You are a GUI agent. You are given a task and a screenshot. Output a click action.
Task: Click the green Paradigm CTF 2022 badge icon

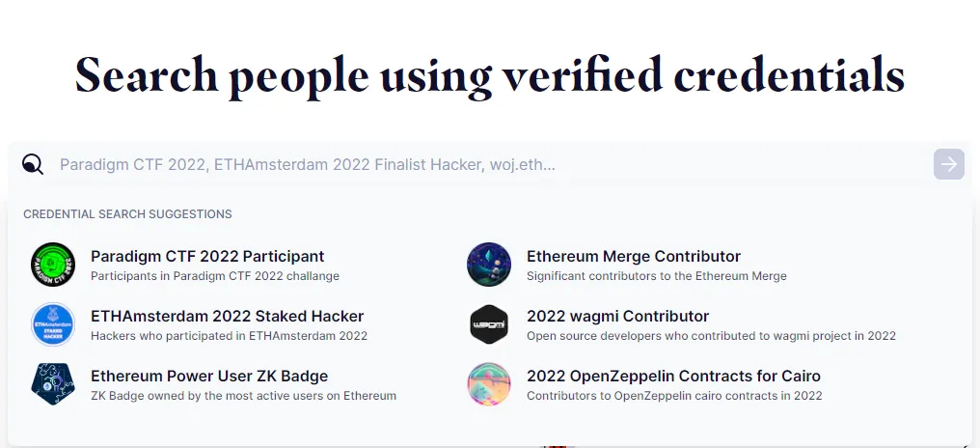click(x=53, y=265)
